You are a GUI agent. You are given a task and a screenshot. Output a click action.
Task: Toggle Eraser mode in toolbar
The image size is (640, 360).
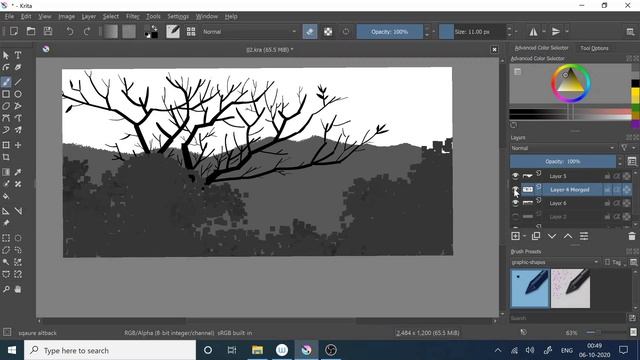(x=310, y=31)
